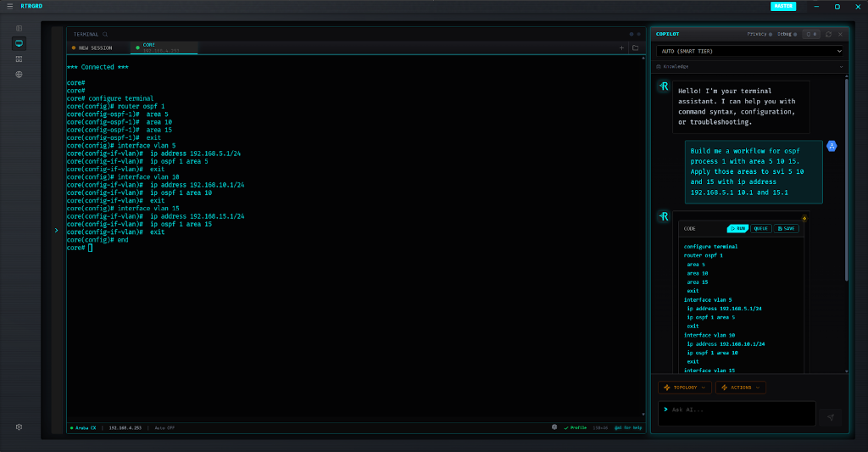868x452 pixels.
Task: Click the COPILOT panel title
Action: click(x=668, y=34)
